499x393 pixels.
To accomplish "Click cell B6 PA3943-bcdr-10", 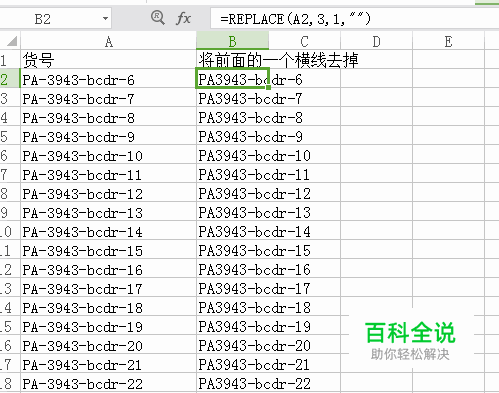I will point(232,155).
